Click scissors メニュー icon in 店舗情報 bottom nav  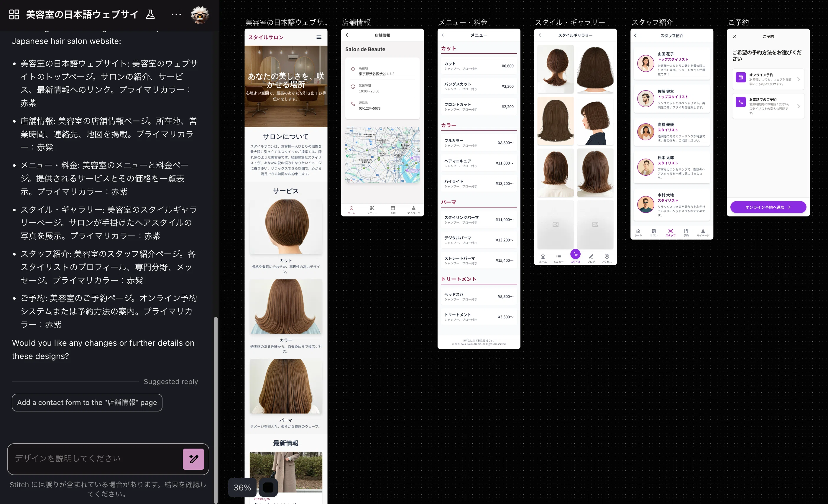click(x=372, y=210)
